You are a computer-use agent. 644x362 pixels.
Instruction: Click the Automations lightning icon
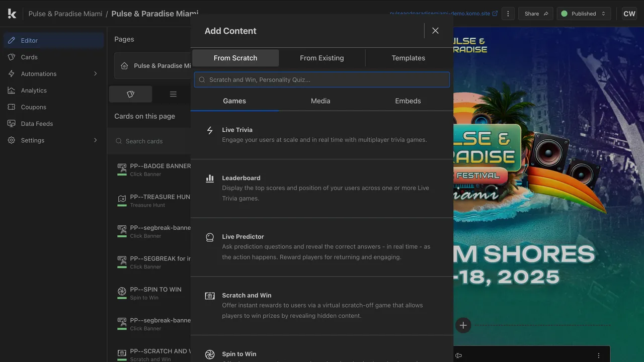click(12, 73)
